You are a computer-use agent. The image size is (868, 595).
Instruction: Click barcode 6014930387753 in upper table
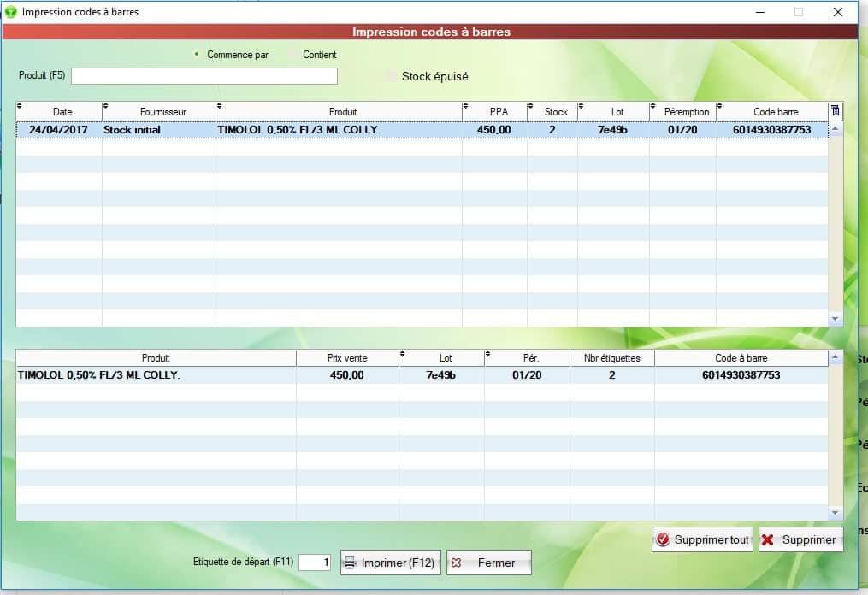pyautogui.click(x=772, y=130)
